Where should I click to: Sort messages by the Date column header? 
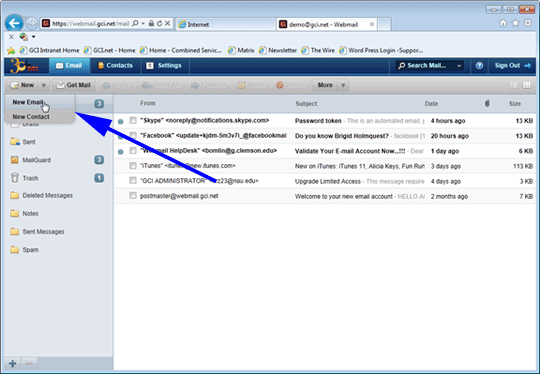[x=431, y=104]
